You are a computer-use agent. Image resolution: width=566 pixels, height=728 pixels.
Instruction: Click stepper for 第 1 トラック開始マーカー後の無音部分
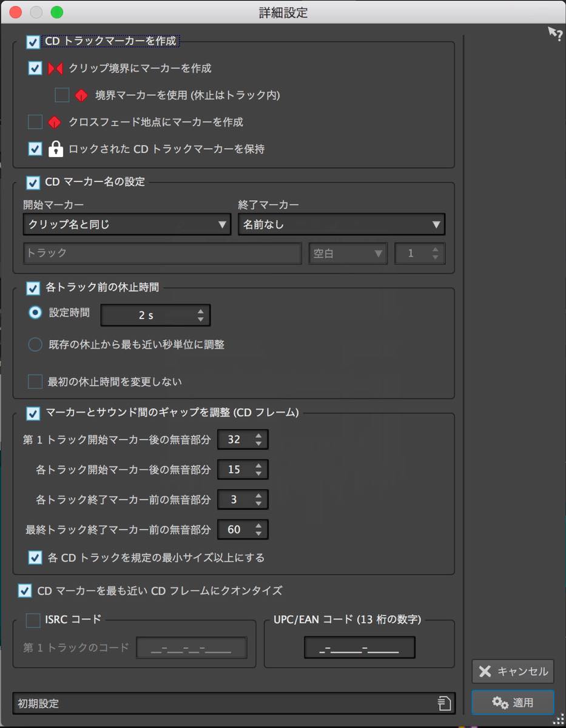243,440
